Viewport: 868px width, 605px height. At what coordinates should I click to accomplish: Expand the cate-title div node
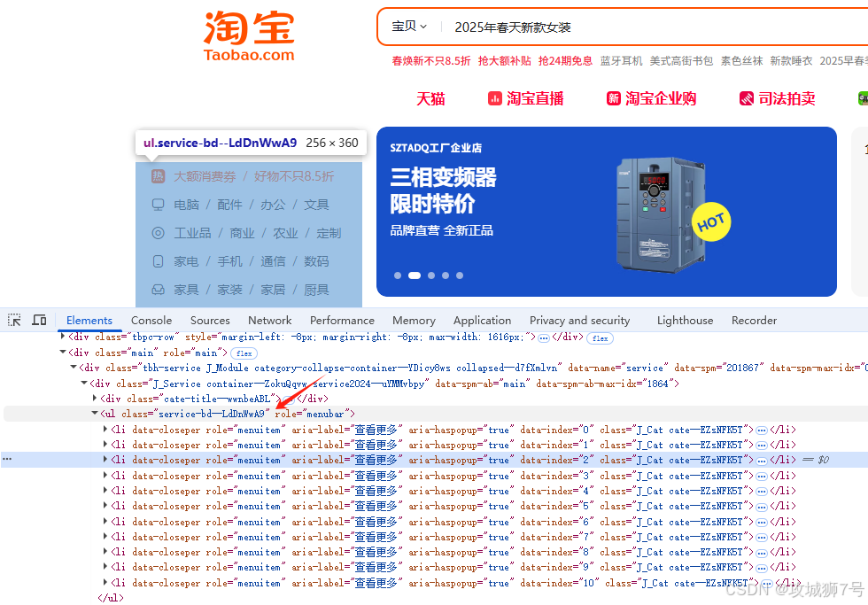[95, 398]
